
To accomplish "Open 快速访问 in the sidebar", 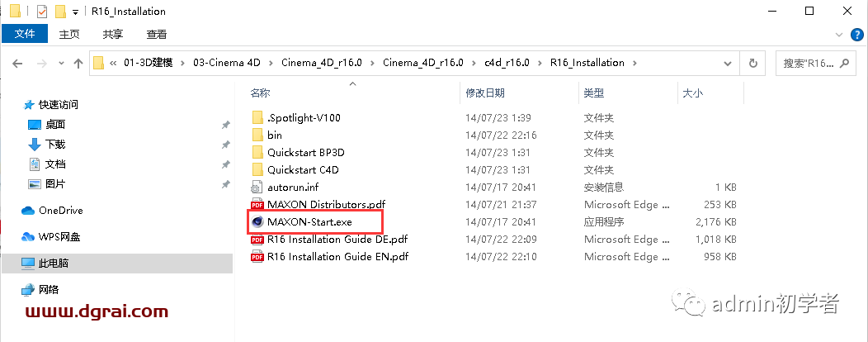I will (x=58, y=104).
